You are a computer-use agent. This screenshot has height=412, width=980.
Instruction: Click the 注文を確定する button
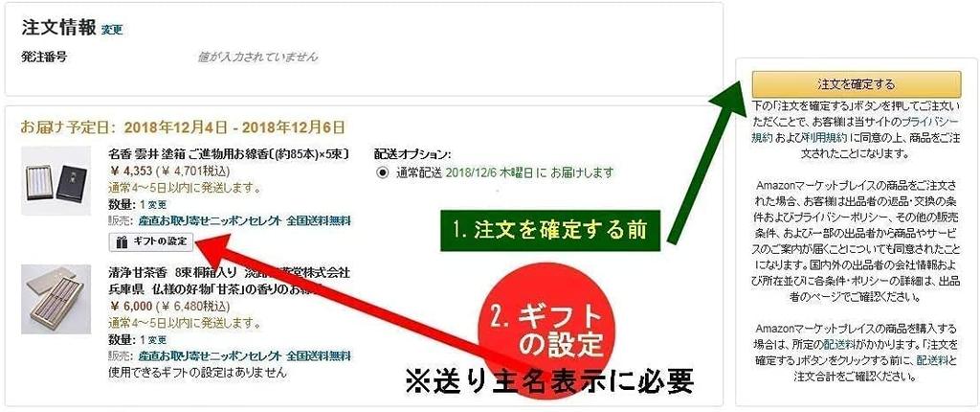click(857, 84)
